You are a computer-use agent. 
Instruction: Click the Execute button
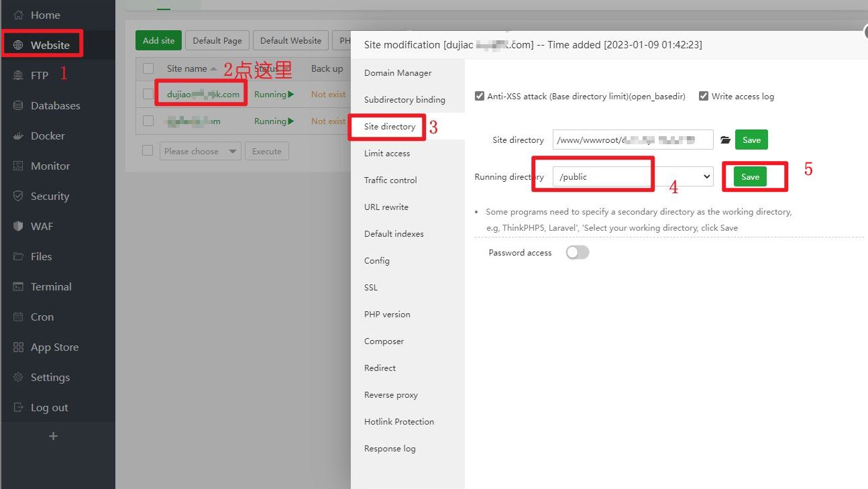click(267, 151)
